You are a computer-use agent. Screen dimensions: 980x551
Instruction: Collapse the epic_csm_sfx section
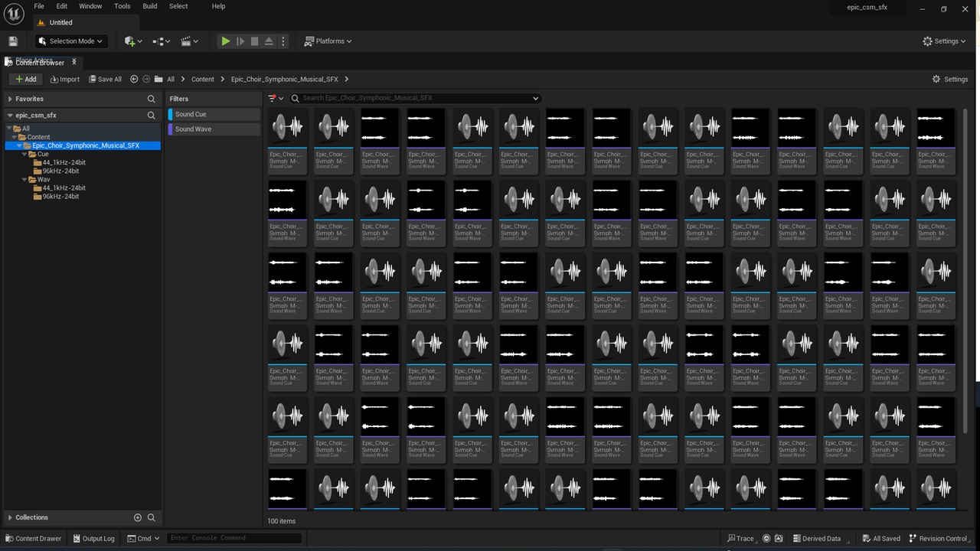pyautogui.click(x=10, y=116)
